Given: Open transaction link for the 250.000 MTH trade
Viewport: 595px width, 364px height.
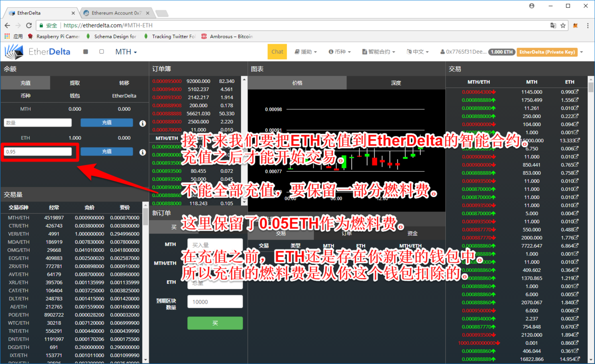Looking at the screenshot, I should coord(576,116).
